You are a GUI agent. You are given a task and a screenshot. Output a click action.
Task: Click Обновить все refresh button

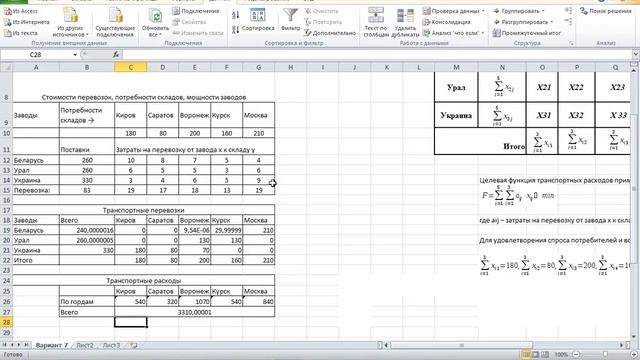155,22
